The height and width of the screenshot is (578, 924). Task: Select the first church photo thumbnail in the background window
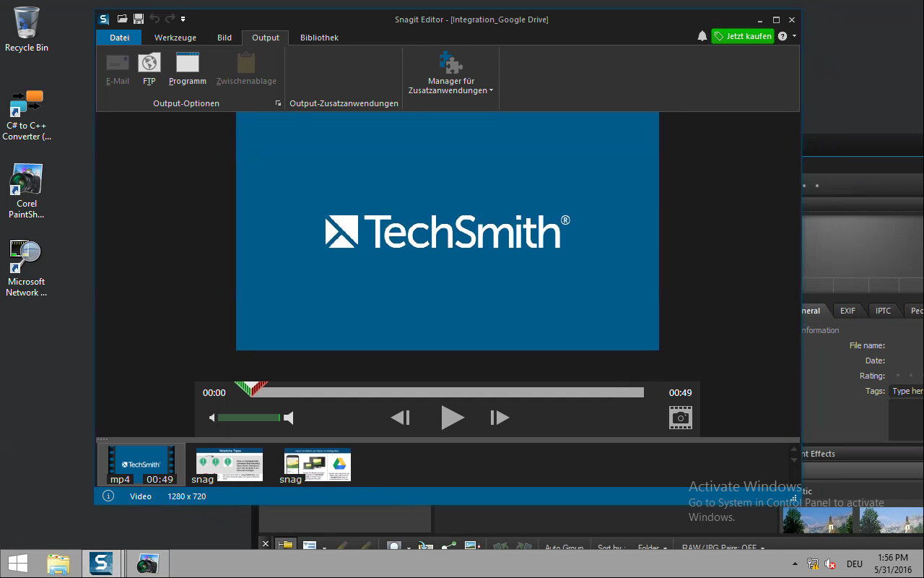[x=818, y=519]
